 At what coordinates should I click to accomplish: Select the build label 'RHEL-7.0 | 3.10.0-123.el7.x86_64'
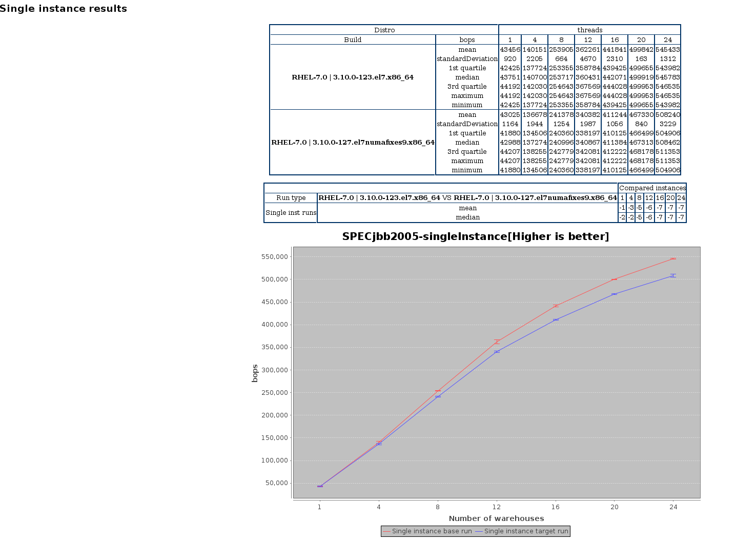(x=353, y=77)
